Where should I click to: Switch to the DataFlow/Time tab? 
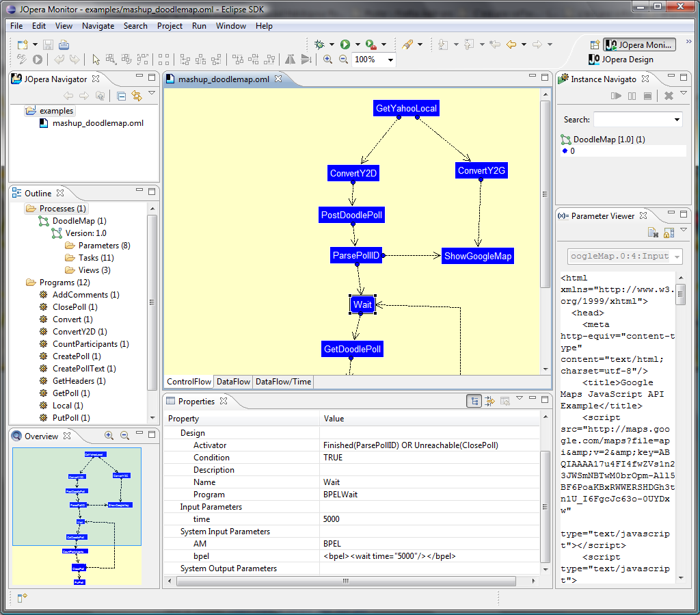pyautogui.click(x=283, y=382)
